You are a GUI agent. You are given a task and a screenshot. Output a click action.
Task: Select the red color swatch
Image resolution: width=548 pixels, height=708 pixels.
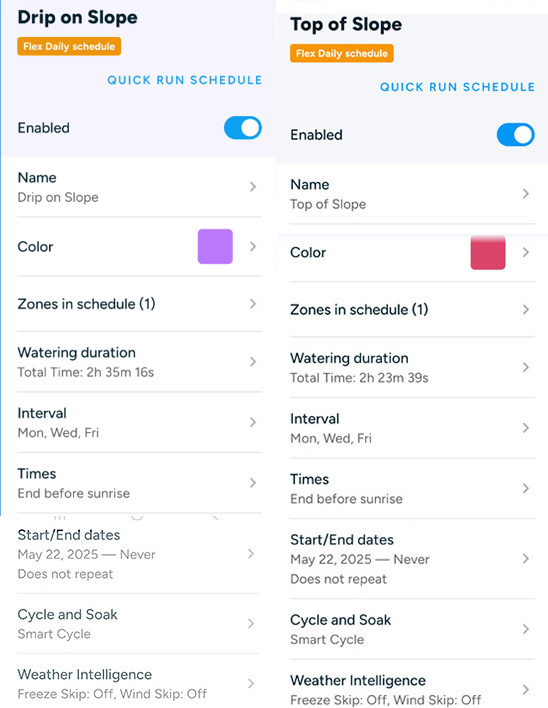tap(488, 252)
